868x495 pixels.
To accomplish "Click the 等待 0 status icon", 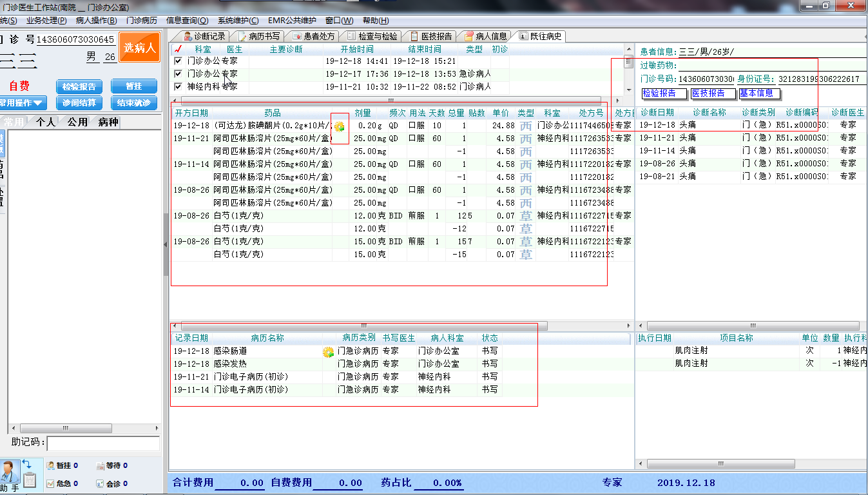I will point(100,465).
